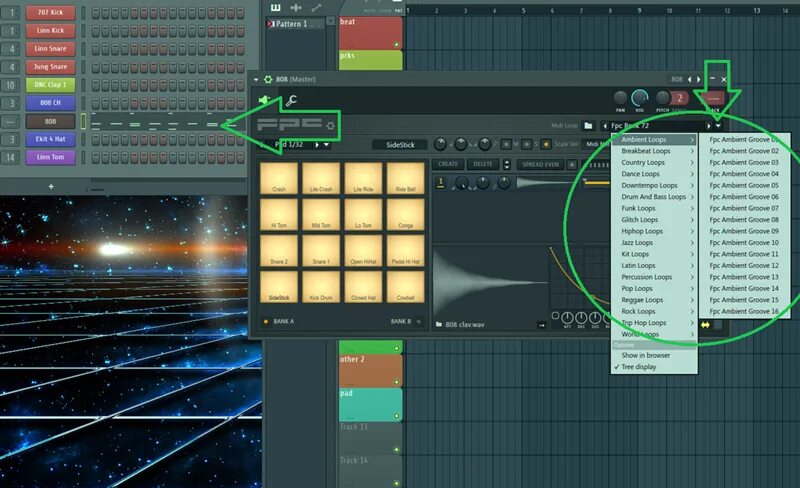Screen dimensions: 800x488
Task: Select the BANK A radio indicator
Action: [266, 322]
